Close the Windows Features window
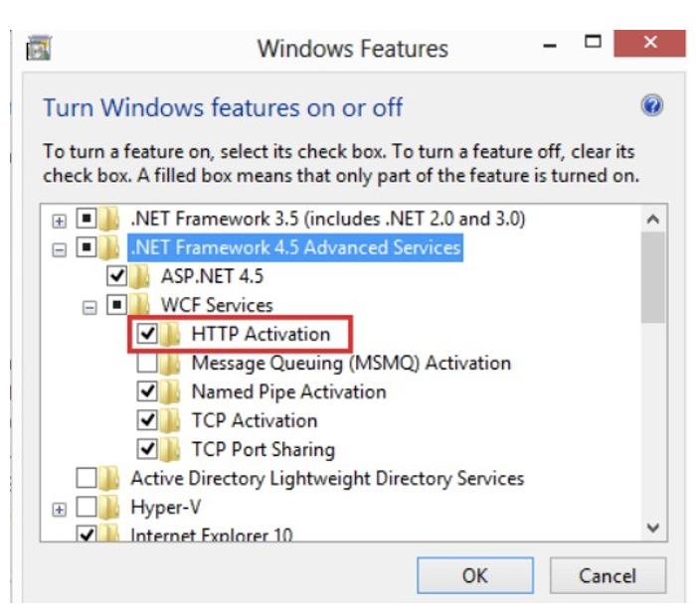Screen dimensions: 696x616 [x=650, y=43]
